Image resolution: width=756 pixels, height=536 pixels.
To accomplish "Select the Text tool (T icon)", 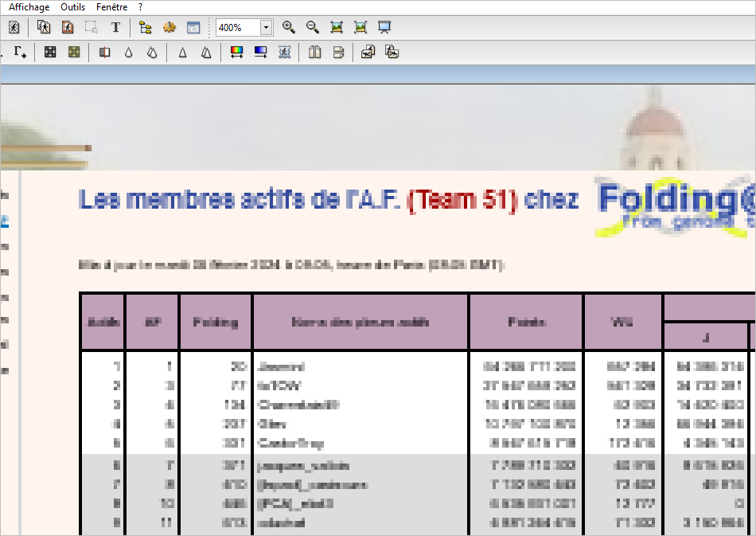I will point(115,27).
